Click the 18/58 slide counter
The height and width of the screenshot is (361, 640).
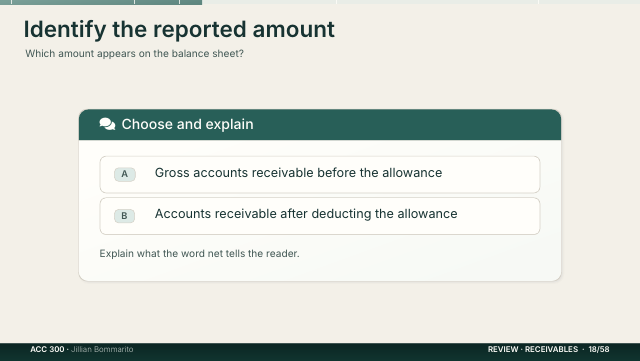click(x=599, y=349)
